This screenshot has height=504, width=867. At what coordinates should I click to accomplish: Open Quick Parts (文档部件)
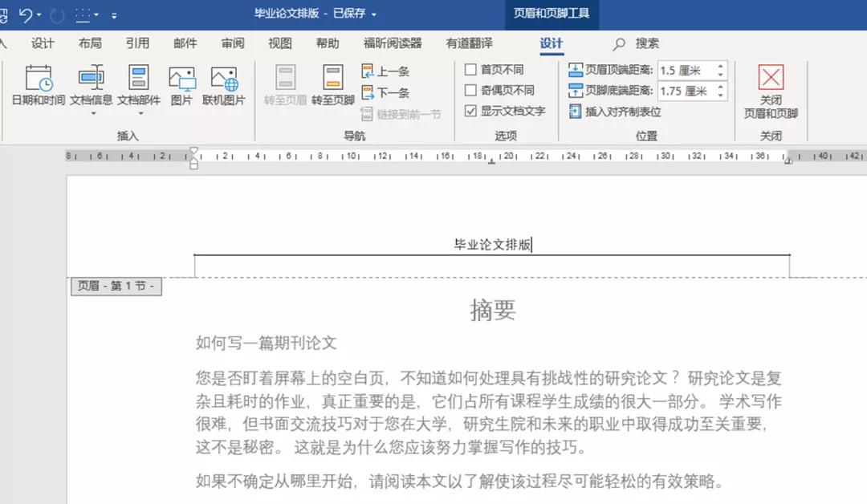click(138, 87)
